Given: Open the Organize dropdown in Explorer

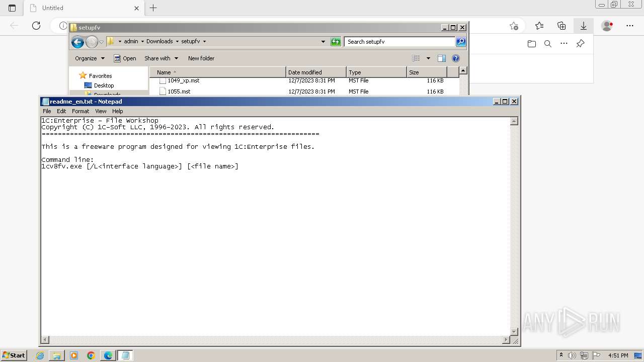Looking at the screenshot, I should click(x=90, y=58).
